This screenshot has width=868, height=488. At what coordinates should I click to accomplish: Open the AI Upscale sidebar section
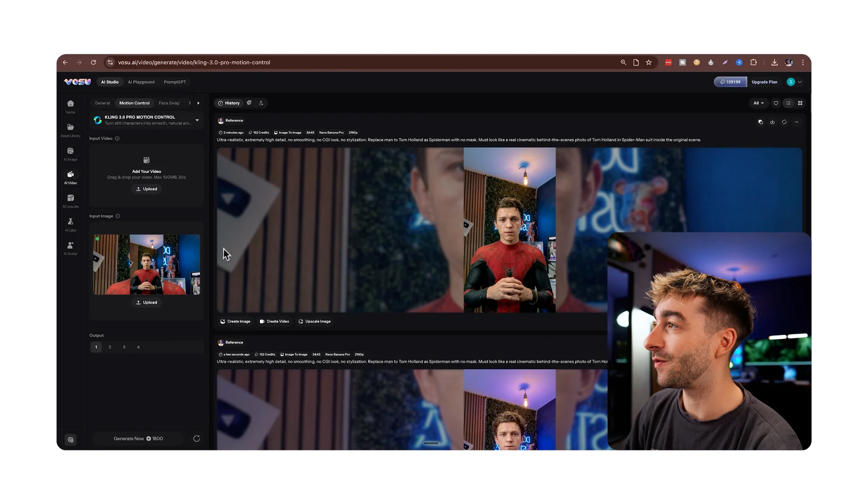click(71, 201)
